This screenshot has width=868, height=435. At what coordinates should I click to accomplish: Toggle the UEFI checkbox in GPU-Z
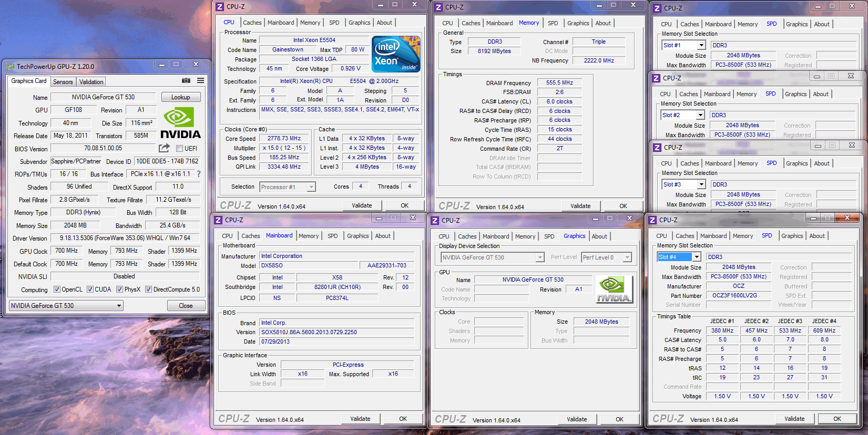tap(179, 149)
